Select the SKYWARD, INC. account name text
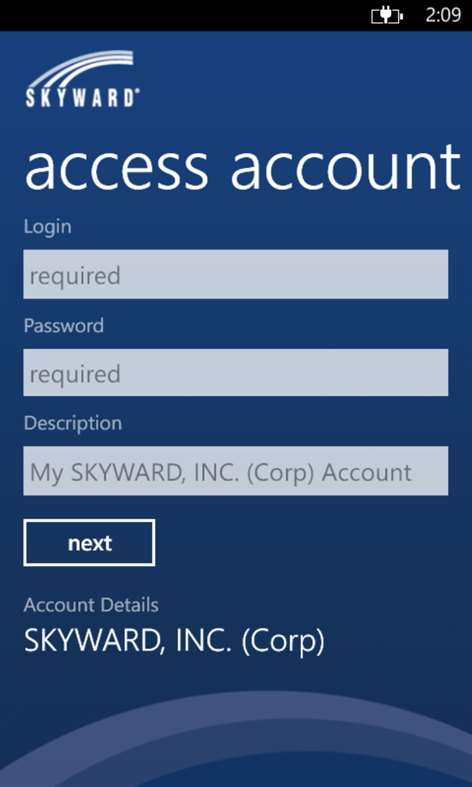Viewport: 472px width, 787px height. tap(128, 641)
